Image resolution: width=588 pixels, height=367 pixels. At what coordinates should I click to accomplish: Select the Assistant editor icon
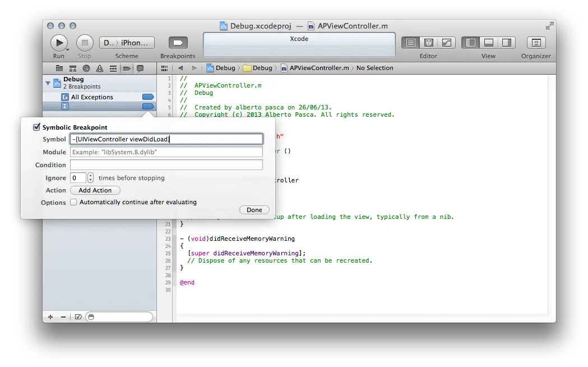tap(429, 43)
